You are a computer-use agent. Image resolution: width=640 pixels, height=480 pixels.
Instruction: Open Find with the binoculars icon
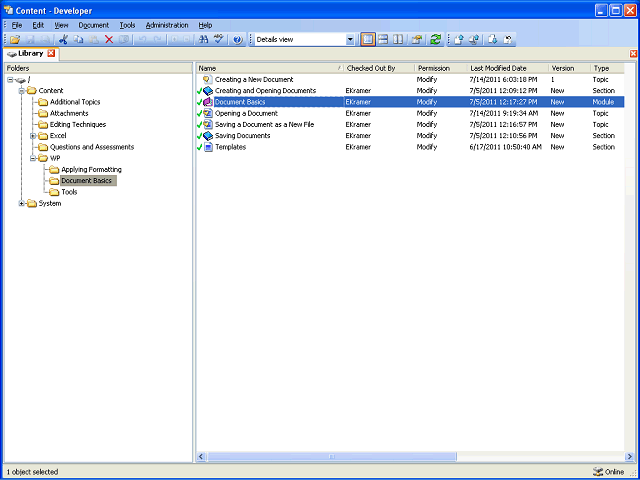[x=203, y=40]
